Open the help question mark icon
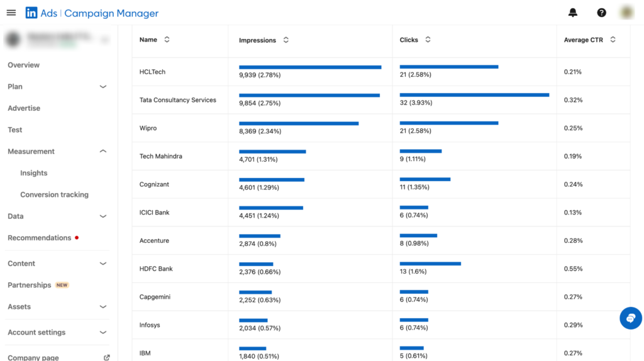Screen dimensions: 644x361 601,13
